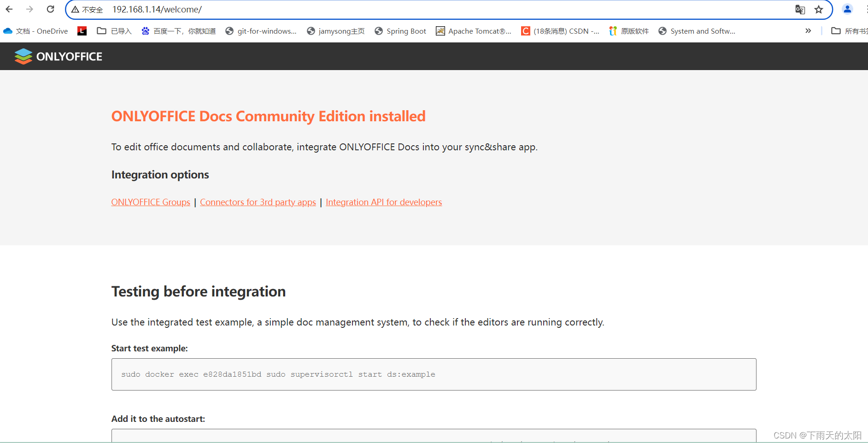Bookmark this page with the star
Viewport: 868px width, 444px height.
819,10
